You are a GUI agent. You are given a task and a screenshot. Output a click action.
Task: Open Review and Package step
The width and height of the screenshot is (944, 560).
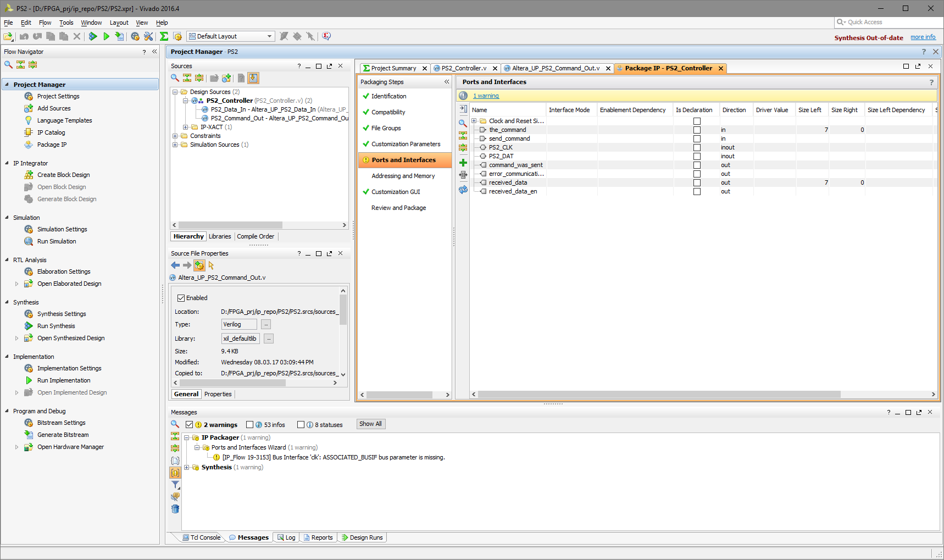(x=398, y=208)
